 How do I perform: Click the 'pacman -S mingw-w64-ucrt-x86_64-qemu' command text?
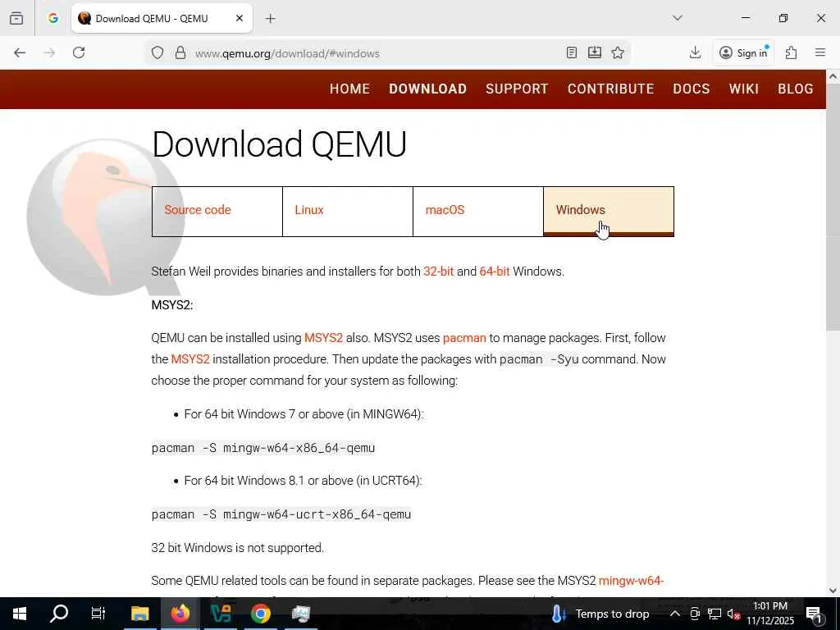(x=281, y=514)
